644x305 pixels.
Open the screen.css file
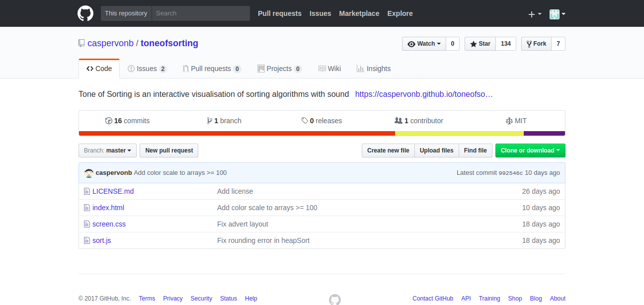tap(109, 224)
